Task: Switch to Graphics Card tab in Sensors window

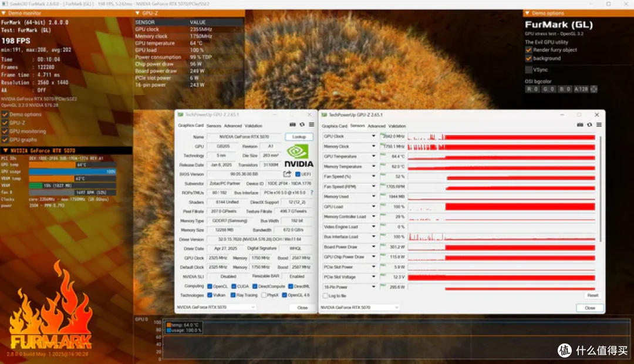Action: [x=335, y=126]
